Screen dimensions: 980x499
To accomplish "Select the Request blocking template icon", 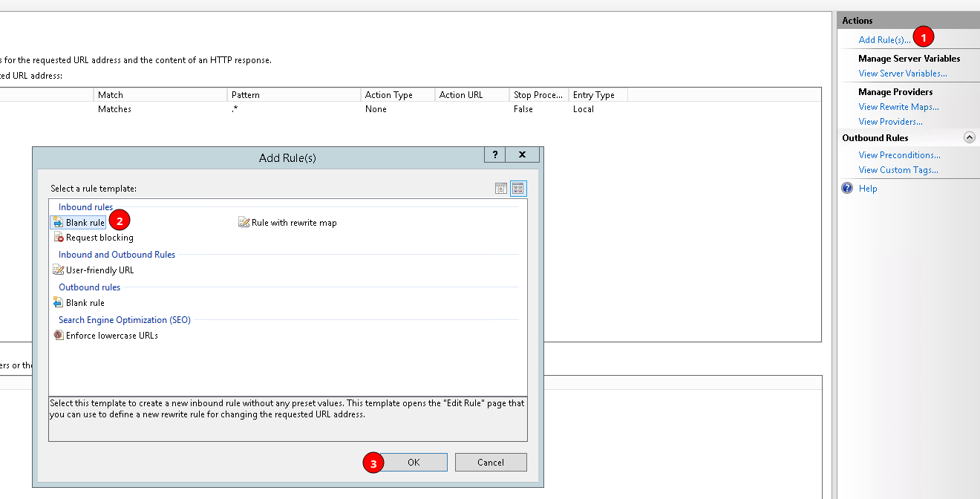I will [x=59, y=237].
